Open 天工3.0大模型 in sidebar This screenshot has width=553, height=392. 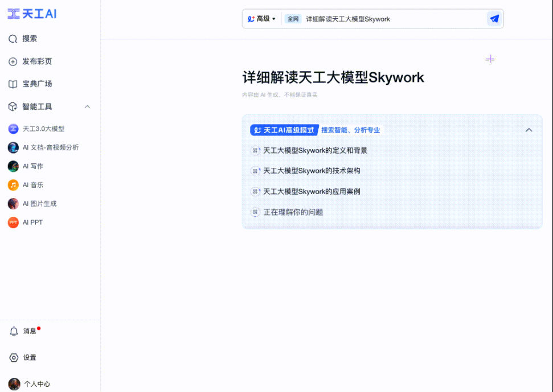[43, 129]
